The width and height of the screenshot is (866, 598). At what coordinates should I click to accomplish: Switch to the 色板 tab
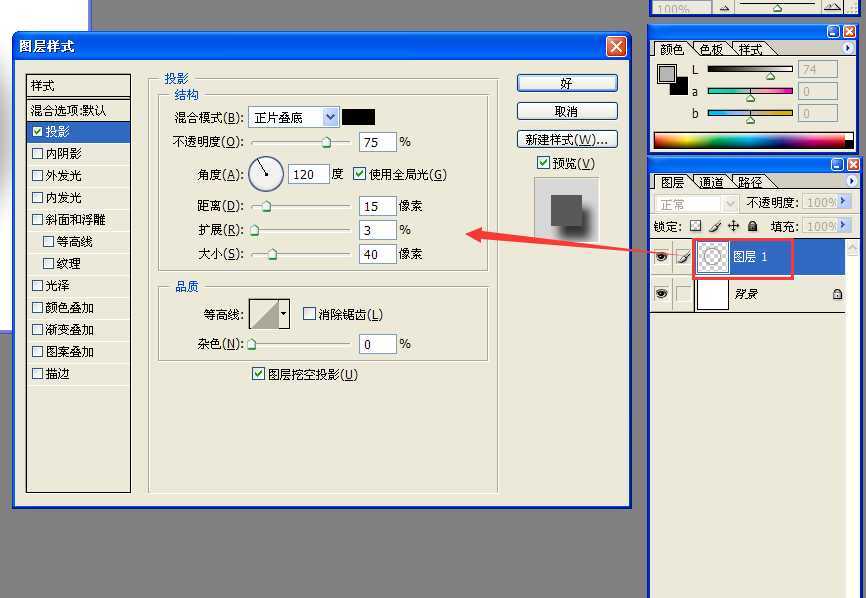[711, 49]
